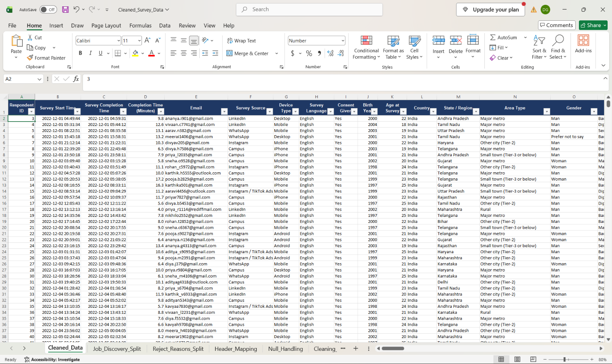Open the Insert ribbon tab
Viewport: 612px width, 364px height.
[x=56, y=26]
